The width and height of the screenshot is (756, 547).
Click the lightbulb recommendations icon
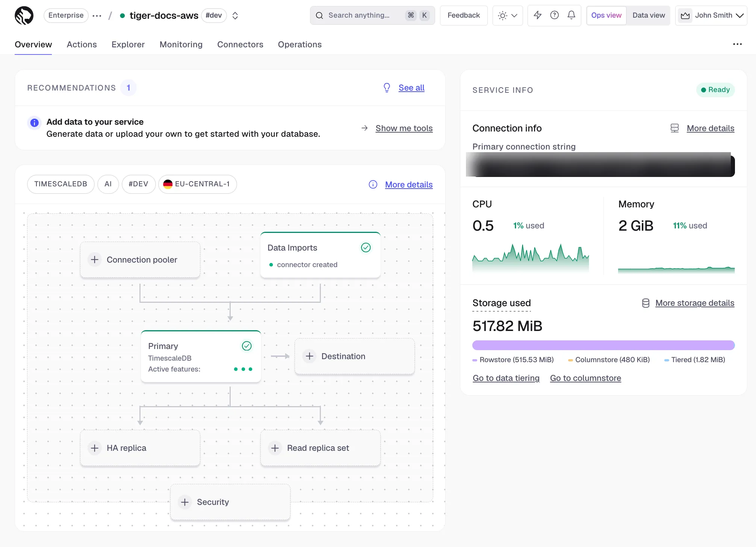[x=387, y=88]
